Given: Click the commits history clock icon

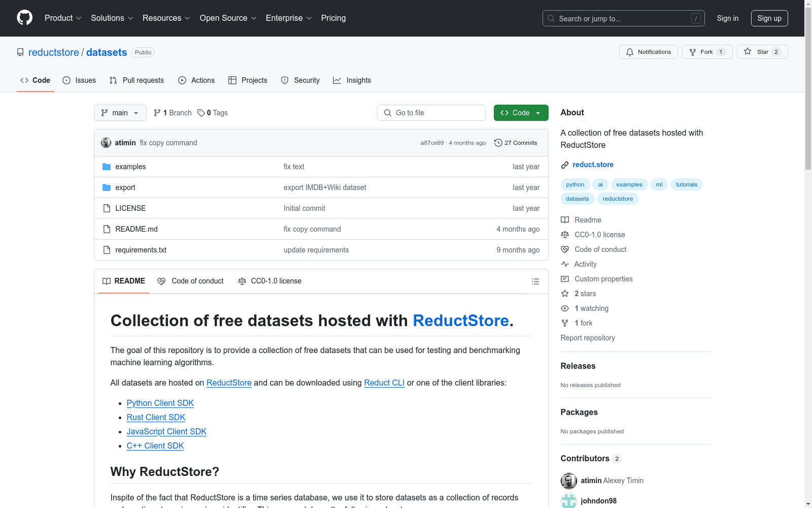Looking at the screenshot, I should 498,143.
